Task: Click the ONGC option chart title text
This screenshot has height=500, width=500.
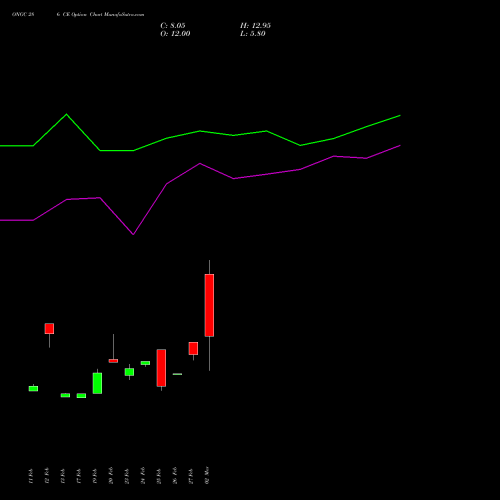Action: [x=78, y=15]
